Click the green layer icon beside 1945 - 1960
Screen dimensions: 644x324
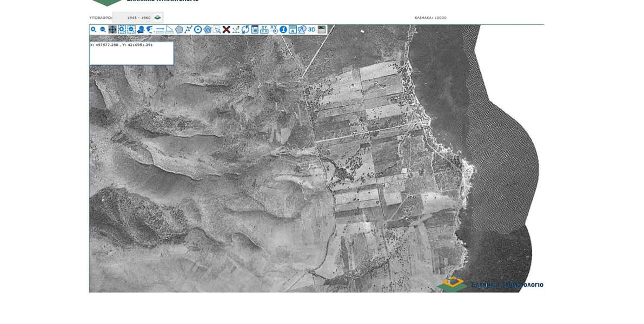pos(157,18)
